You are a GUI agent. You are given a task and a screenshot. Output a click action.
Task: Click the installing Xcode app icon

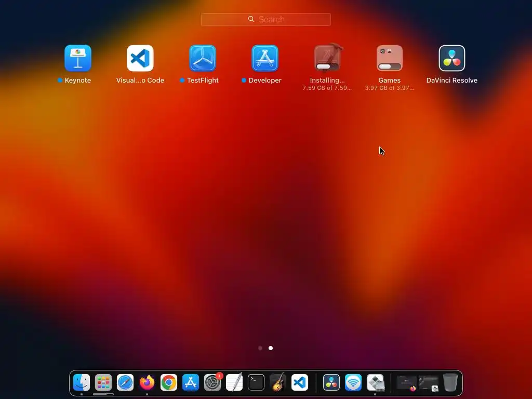coord(327,58)
